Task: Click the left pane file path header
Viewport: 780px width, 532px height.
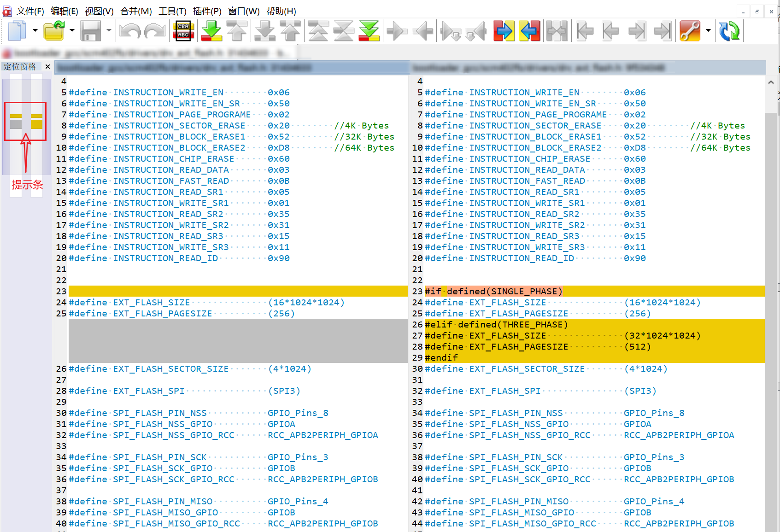Action: pos(232,68)
